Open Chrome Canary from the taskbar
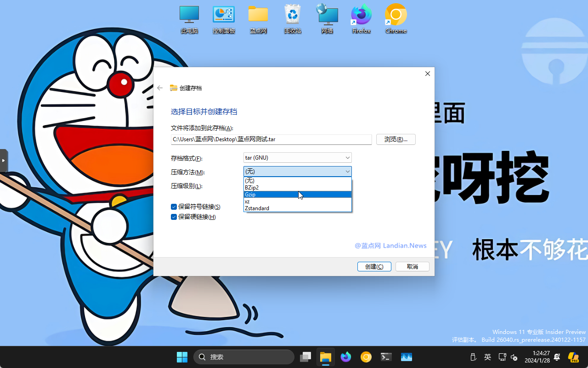The image size is (588, 368). click(x=366, y=357)
